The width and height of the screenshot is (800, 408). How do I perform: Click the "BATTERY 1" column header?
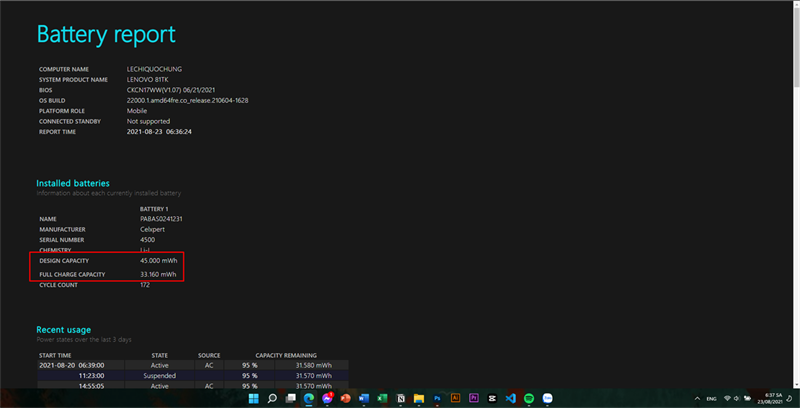click(154, 209)
